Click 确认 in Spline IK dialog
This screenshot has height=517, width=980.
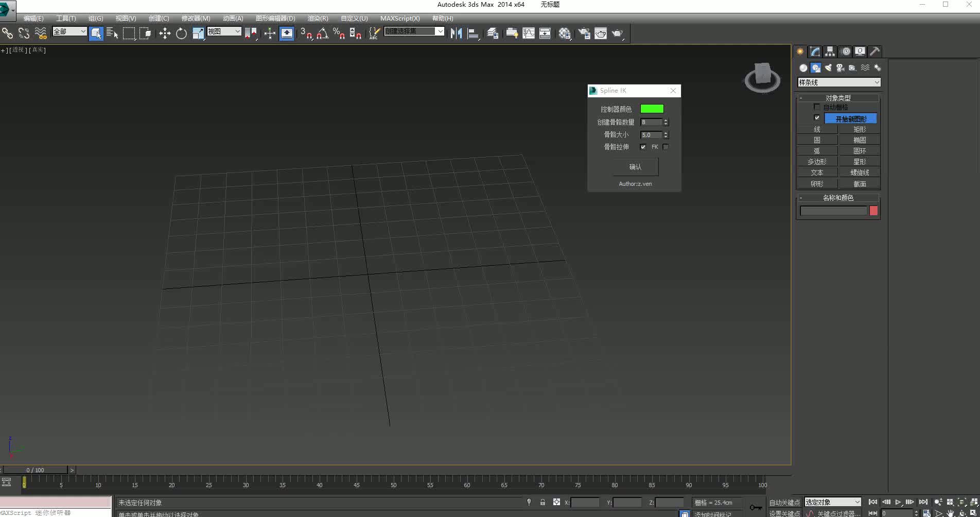coord(636,167)
